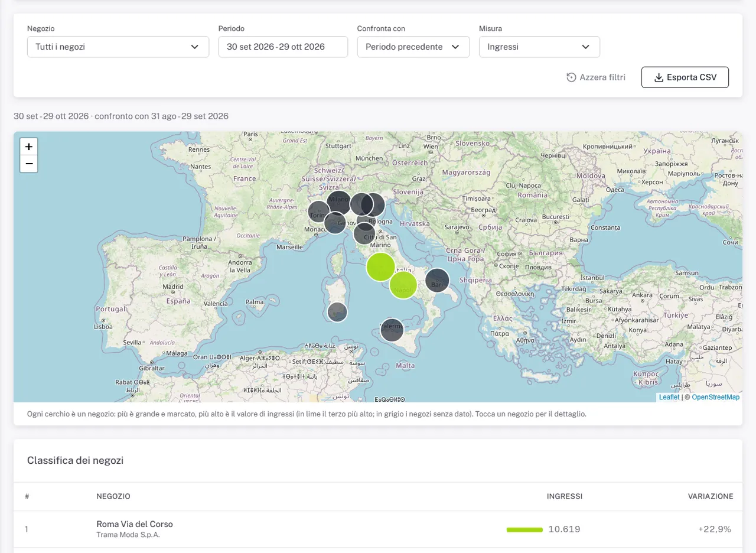The height and width of the screenshot is (553, 756).
Task: Click the lime ingressi bar for Roma
Action: [x=524, y=530]
